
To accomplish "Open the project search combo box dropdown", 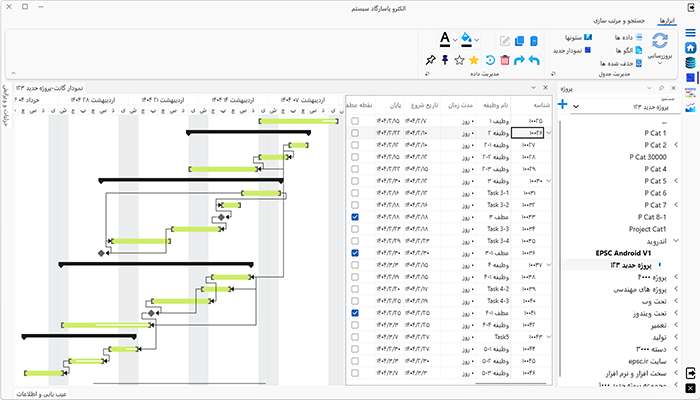I will (574, 107).
